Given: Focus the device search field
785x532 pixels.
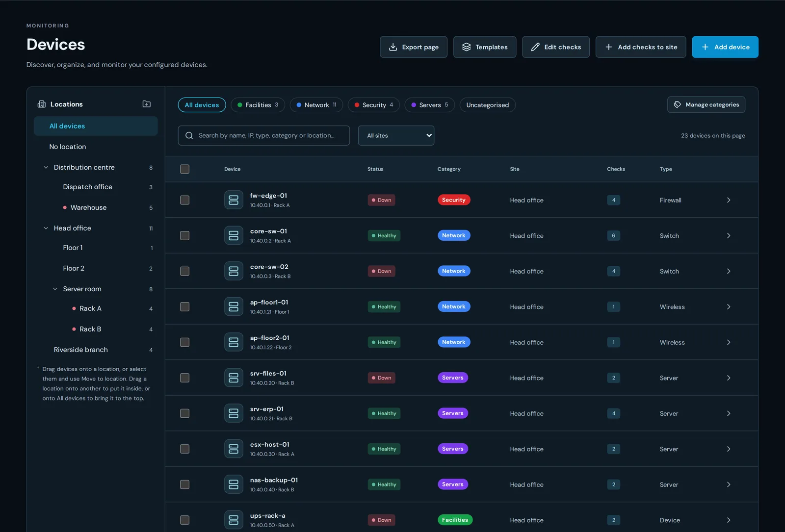Looking at the screenshot, I should (264, 135).
